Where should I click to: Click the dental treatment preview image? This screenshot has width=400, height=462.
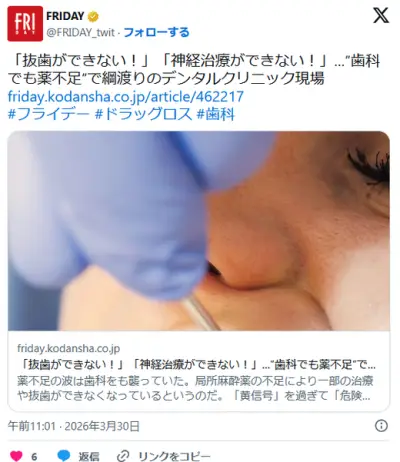pyautogui.click(x=199, y=231)
